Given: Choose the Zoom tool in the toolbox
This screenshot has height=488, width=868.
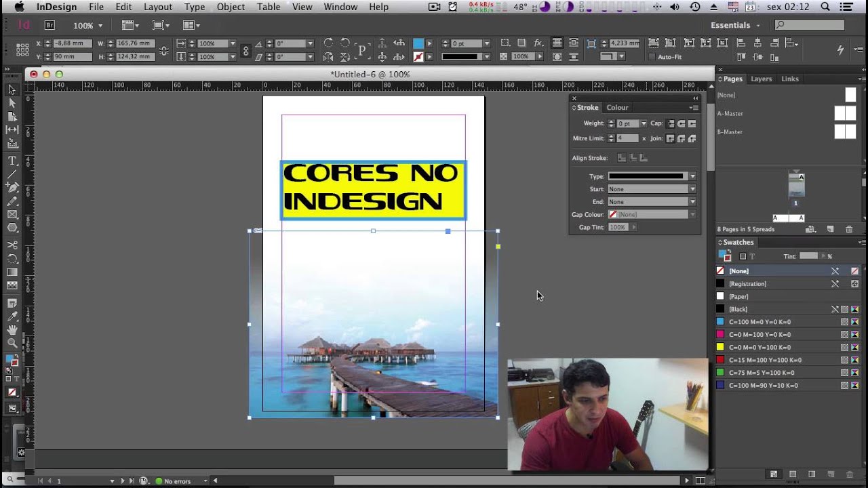Looking at the screenshot, I should pyautogui.click(x=12, y=343).
